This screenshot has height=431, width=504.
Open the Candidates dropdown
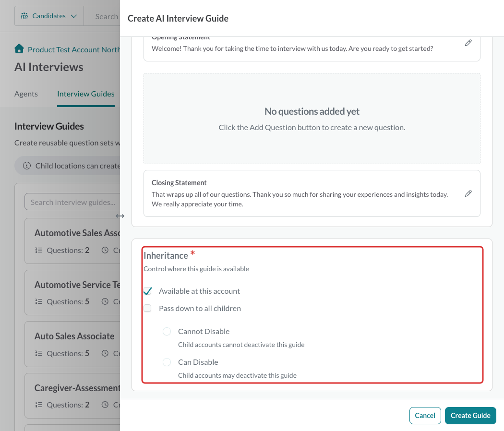pyautogui.click(x=49, y=16)
